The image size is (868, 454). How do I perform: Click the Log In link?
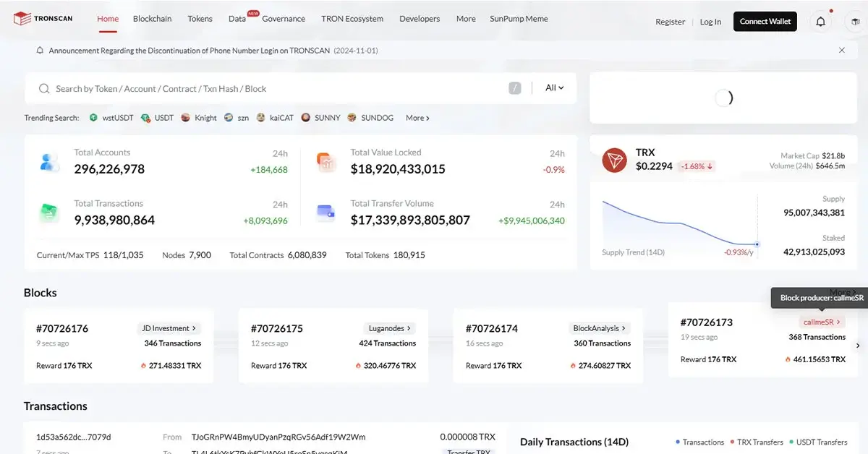pyautogui.click(x=710, y=22)
